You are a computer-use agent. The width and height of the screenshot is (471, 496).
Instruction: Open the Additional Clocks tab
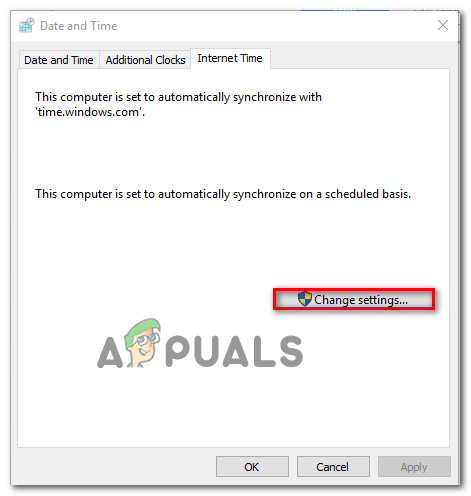(145, 60)
